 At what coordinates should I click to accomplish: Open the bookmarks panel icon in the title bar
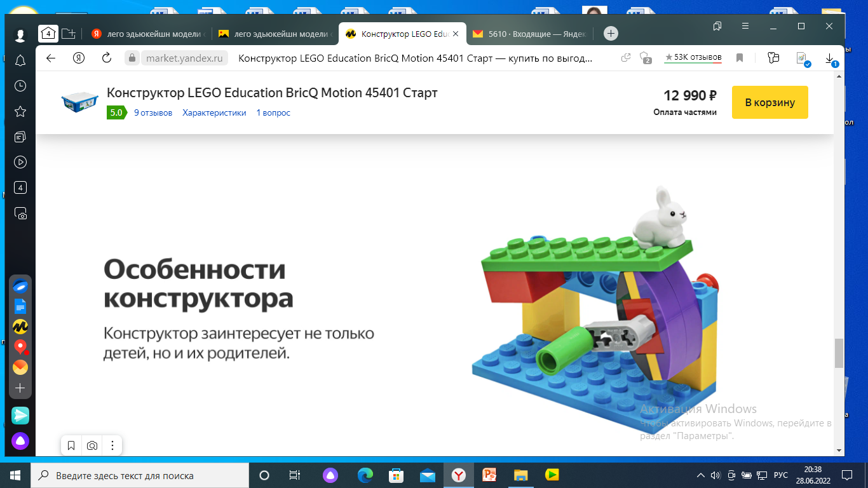pyautogui.click(x=717, y=26)
